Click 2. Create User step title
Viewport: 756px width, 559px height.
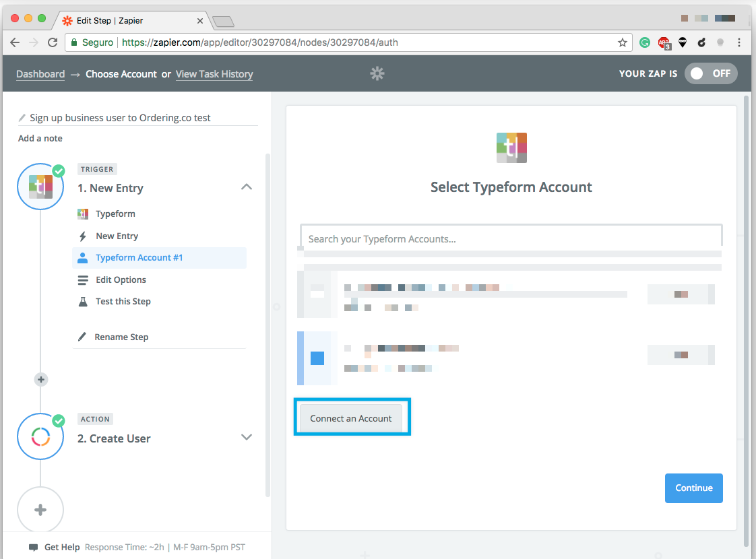pyautogui.click(x=114, y=438)
